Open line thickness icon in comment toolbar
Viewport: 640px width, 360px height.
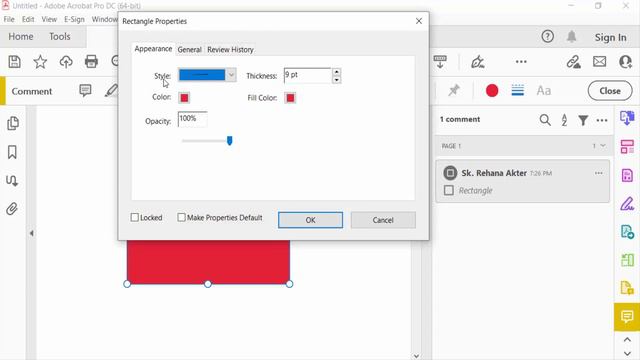(x=518, y=90)
